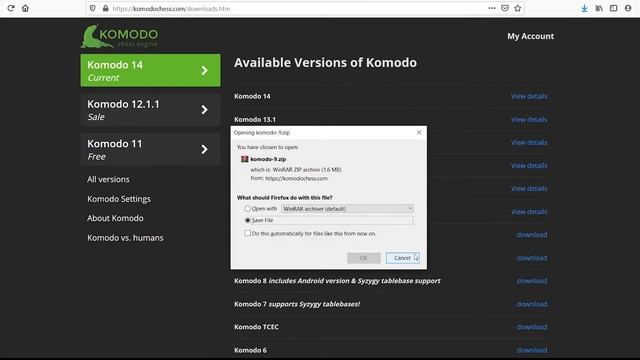View details for Komodo 13.1
This screenshot has width=640, height=360.
tap(529, 120)
